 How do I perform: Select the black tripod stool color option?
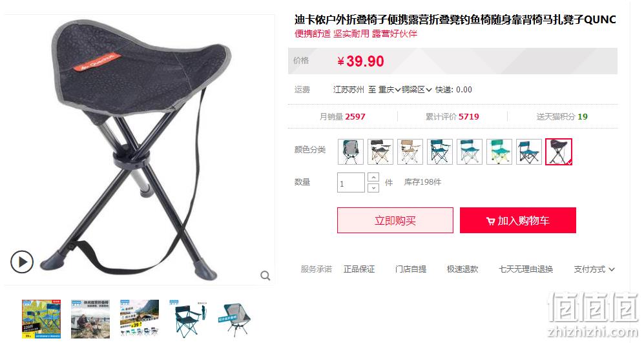[559, 152]
